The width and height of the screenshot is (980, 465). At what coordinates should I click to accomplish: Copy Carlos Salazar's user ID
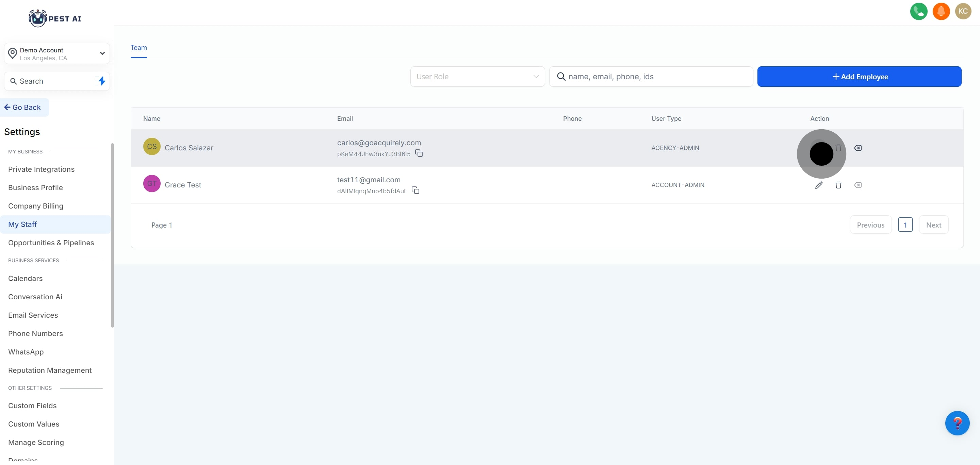click(x=419, y=153)
